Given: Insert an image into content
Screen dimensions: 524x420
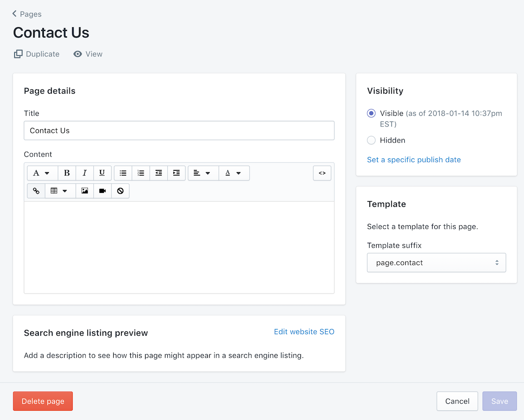Looking at the screenshot, I should 85,191.
